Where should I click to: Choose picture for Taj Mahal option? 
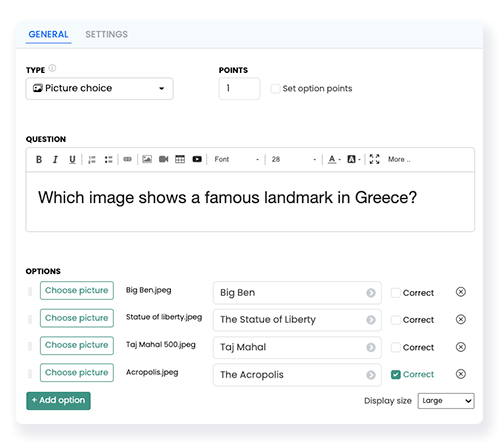(77, 345)
